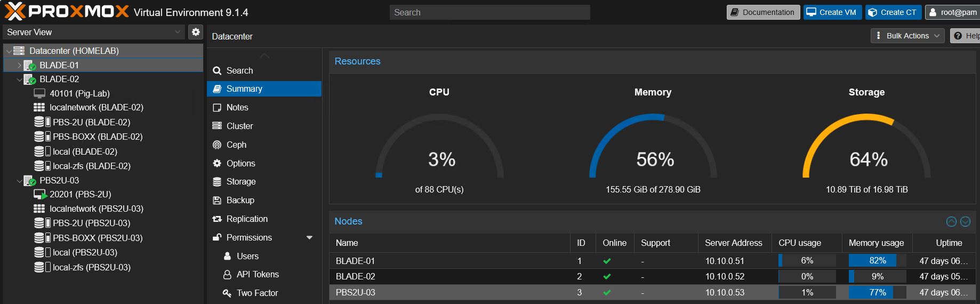Collapse the BLADE-02 node

tap(19, 79)
